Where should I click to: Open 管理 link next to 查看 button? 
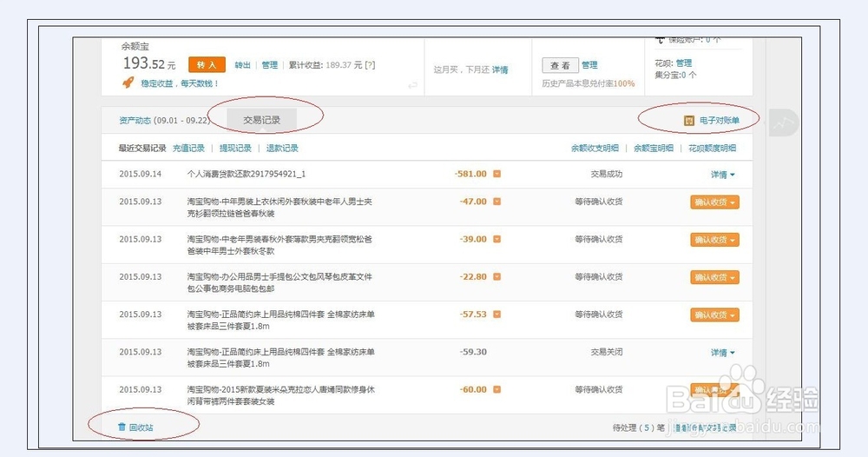(x=589, y=65)
